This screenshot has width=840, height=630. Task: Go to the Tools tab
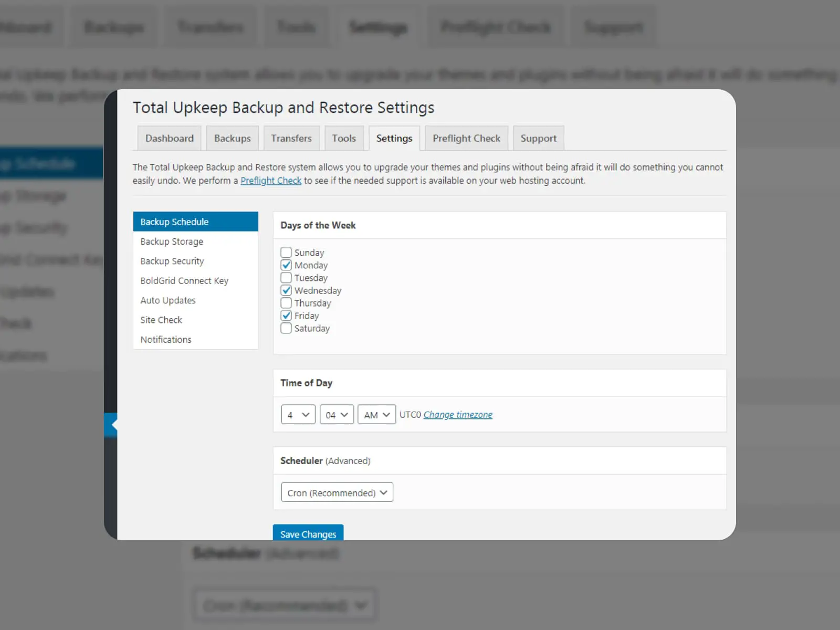point(344,138)
